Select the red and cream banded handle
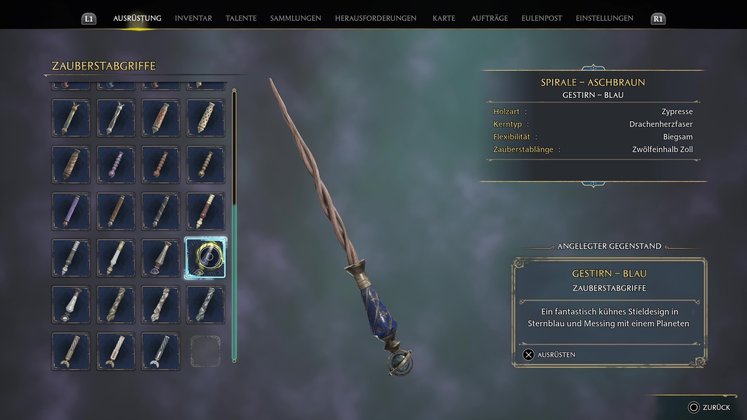This screenshot has height=420, width=747. 205,211
